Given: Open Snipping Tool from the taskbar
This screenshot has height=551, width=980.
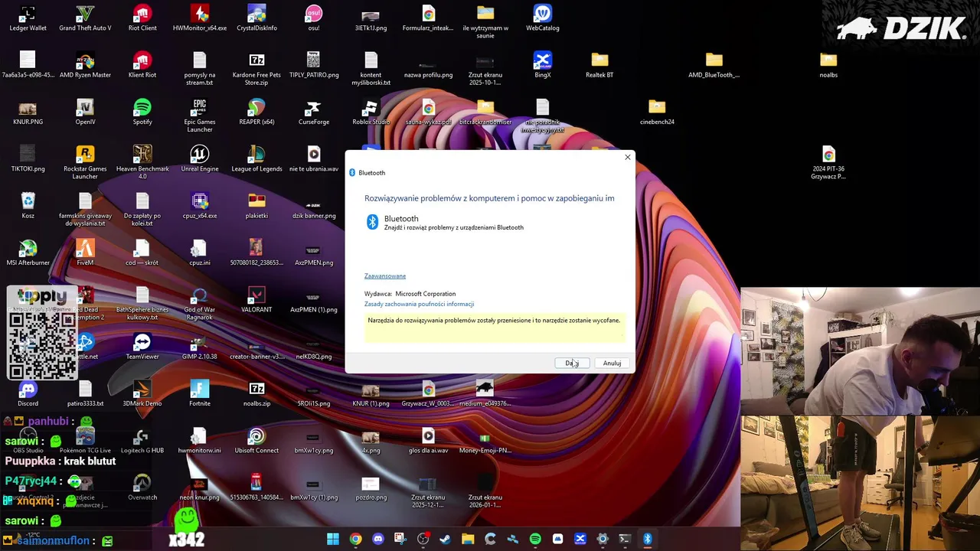Looking at the screenshot, I should [x=400, y=539].
